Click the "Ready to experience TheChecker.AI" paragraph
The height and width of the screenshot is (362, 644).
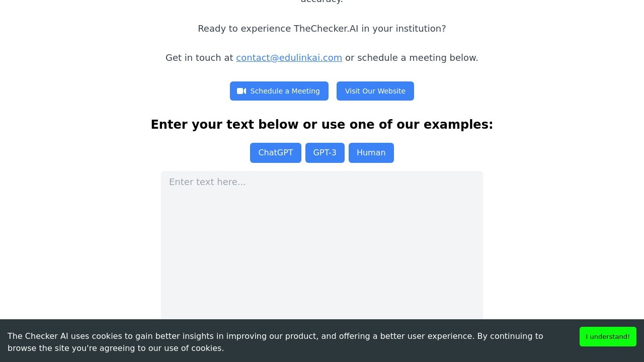tap(322, 29)
